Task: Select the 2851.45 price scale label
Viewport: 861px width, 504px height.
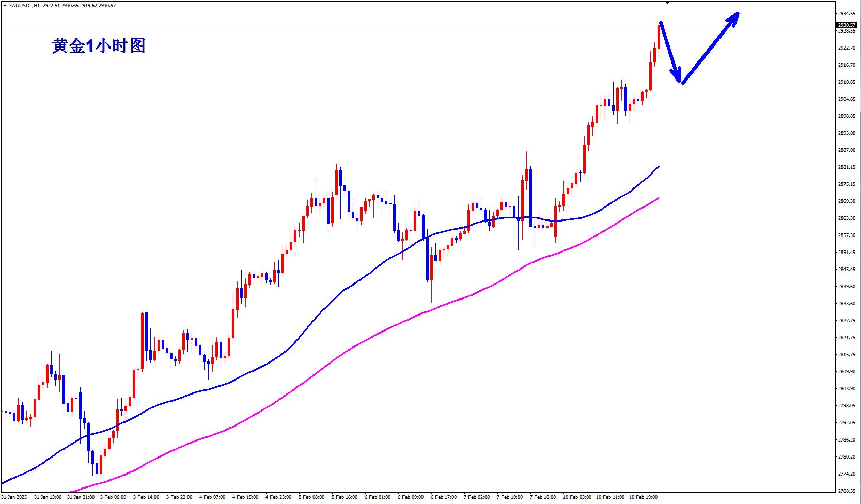Action: point(847,252)
